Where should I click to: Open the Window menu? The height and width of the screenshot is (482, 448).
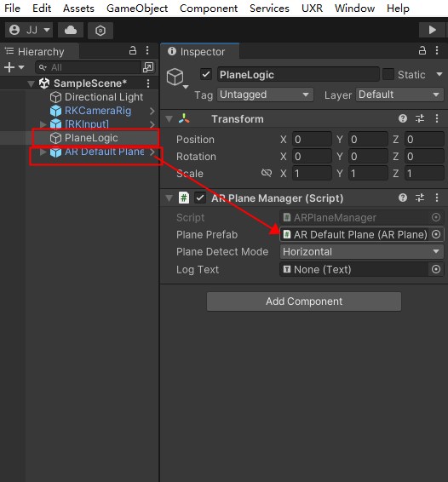(x=354, y=9)
